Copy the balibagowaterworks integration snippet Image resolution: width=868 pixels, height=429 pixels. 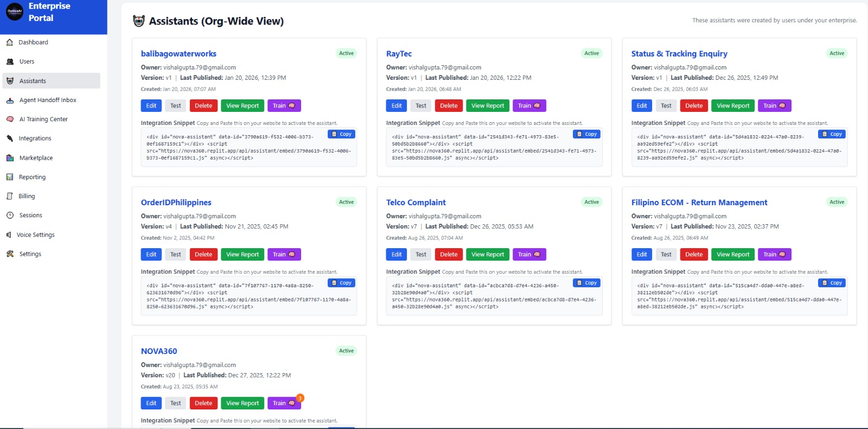342,134
